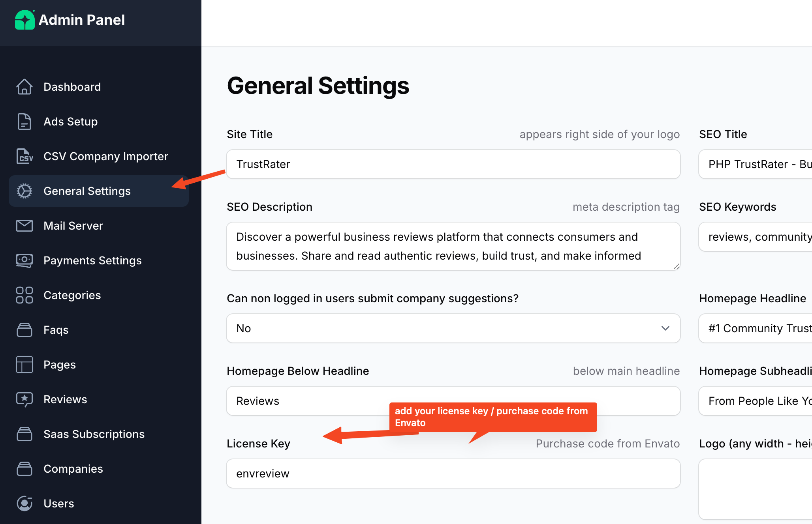Click inside the SEO Description textarea
This screenshot has height=524, width=812.
(453, 246)
